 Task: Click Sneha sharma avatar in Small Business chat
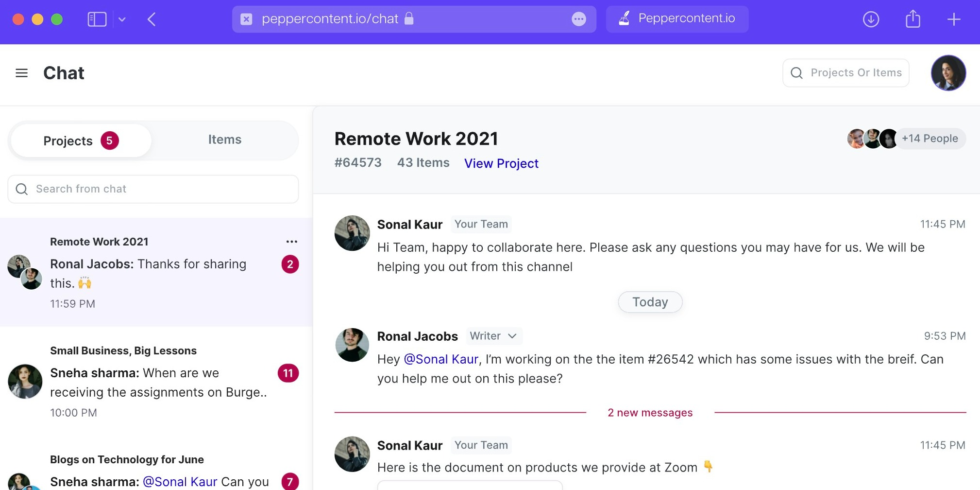[x=25, y=382]
